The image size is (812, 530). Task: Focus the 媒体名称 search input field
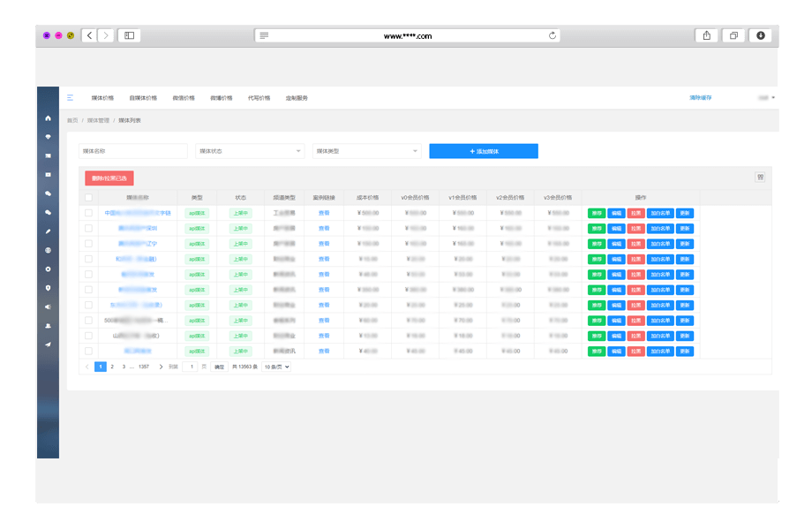click(133, 151)
